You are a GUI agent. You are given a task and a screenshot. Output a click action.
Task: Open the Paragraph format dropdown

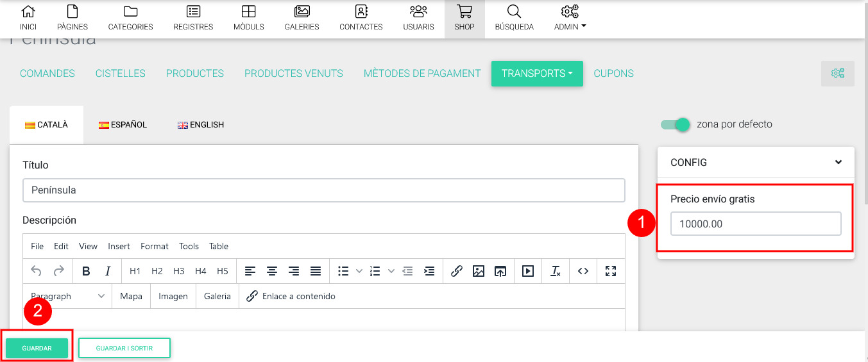[x=67, y=296]
